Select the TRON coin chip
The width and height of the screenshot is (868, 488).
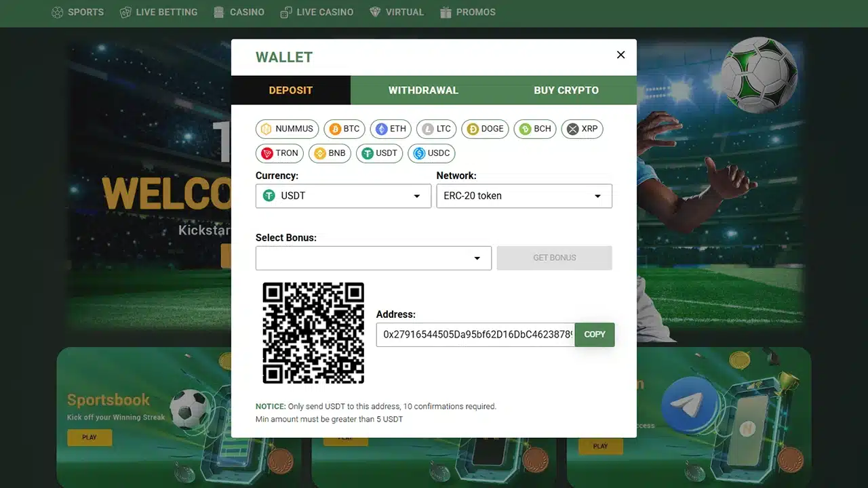pos(279,153)
